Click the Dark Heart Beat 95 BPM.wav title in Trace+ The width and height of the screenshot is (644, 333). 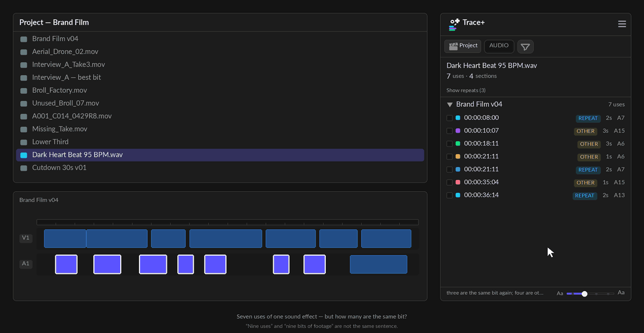coord(492,66)
